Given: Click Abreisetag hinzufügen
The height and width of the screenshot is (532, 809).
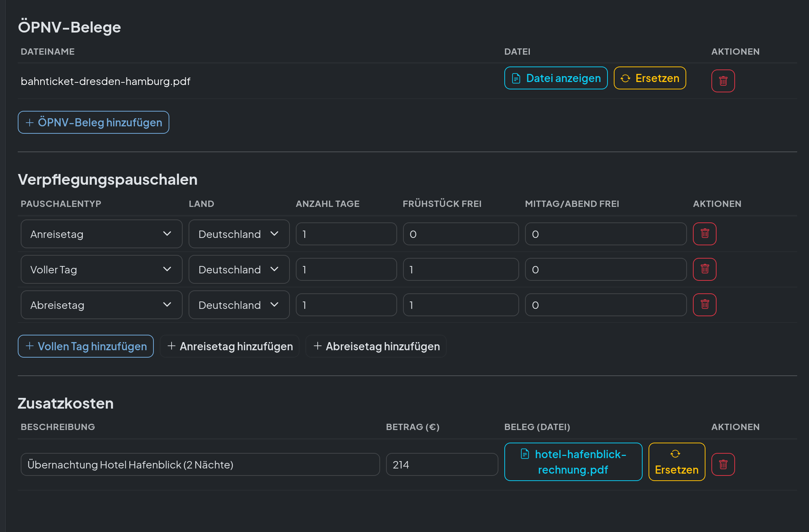Looking at the screenshot, I should pyautogui.click(x=376, y=346).
